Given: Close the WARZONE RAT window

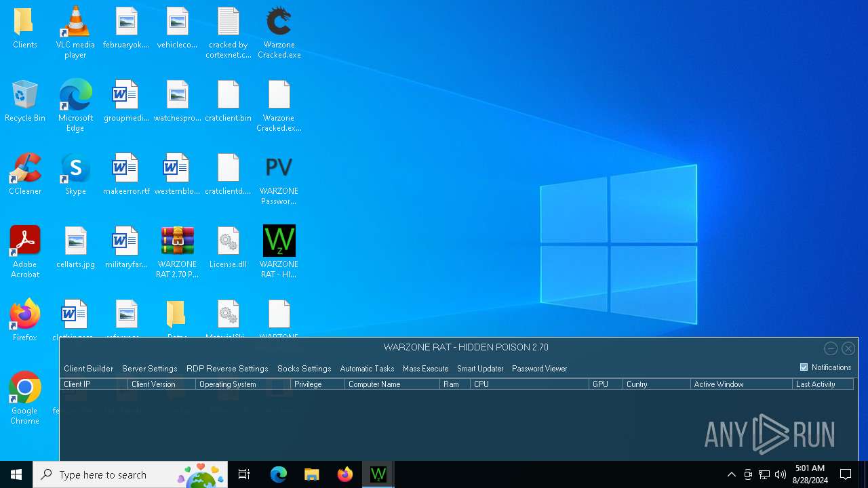Looking at the screenshot, I should tap(848, 348).
